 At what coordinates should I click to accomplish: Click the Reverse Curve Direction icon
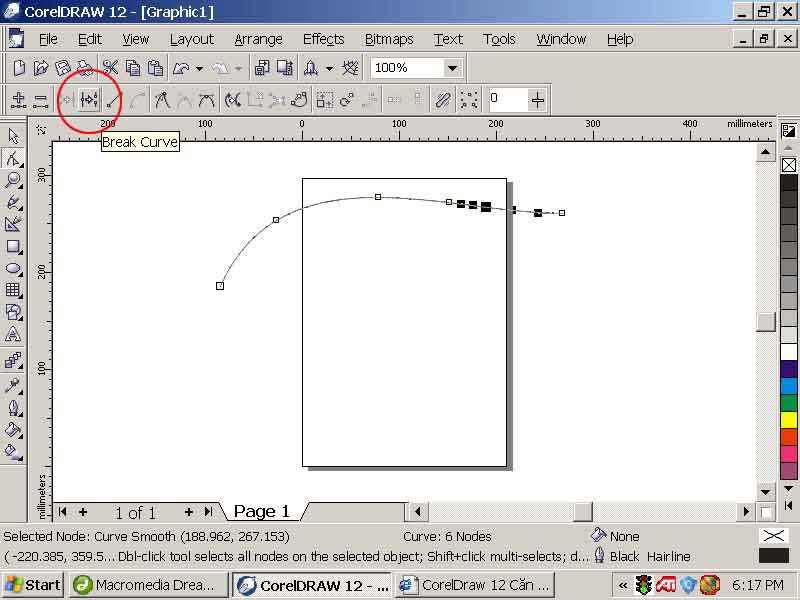pos(233,99)
